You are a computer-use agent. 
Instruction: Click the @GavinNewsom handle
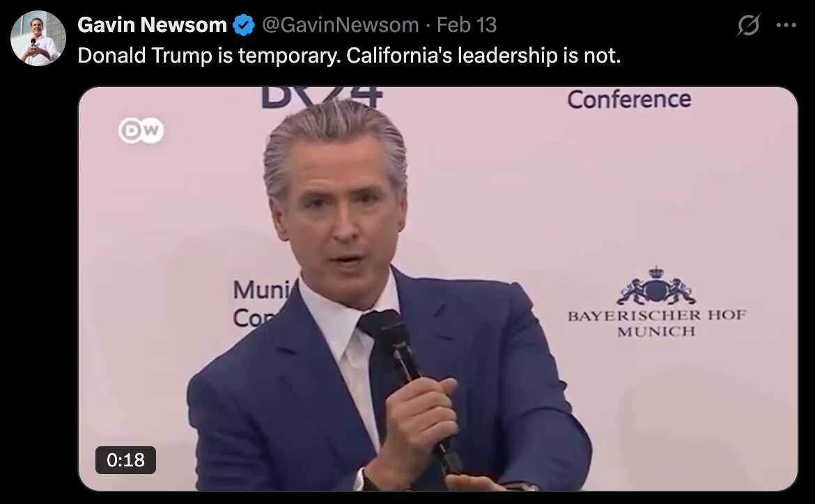click(340, 25)
